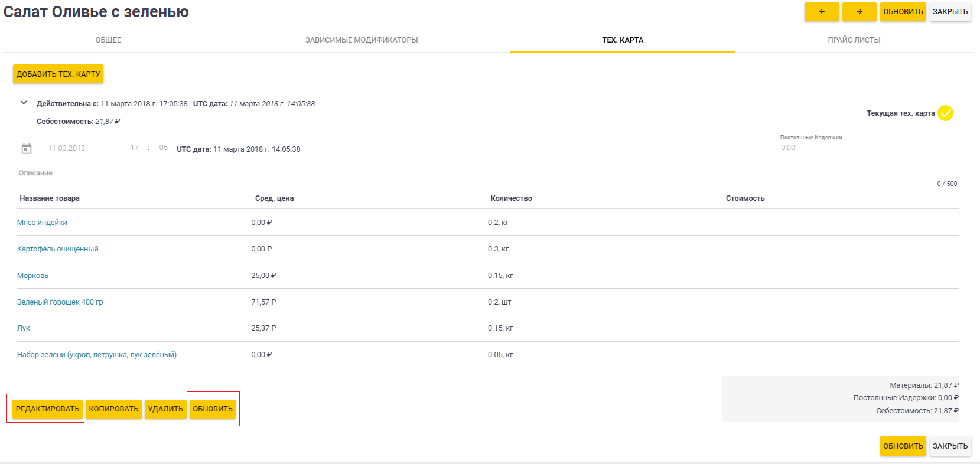
Task: Open the Зеленый горошек 400 гр link
Action: coord(60,302)
